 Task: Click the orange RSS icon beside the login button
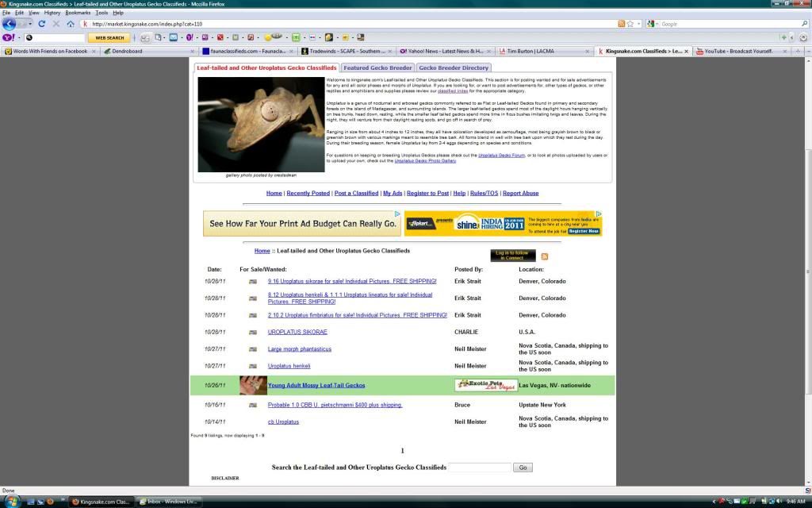(x=544, y=256)
